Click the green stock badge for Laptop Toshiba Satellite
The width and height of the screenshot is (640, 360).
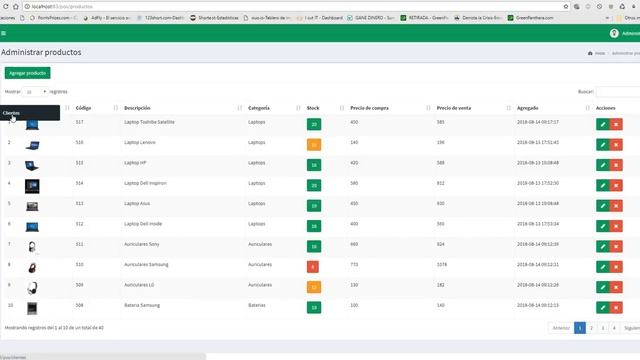pos(314,124)
